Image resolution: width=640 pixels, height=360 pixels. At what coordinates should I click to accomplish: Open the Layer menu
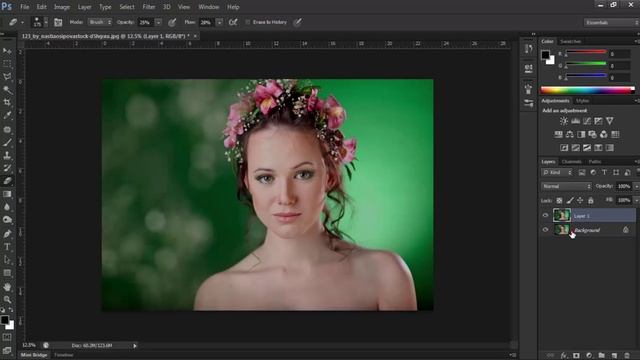[84, 7]
